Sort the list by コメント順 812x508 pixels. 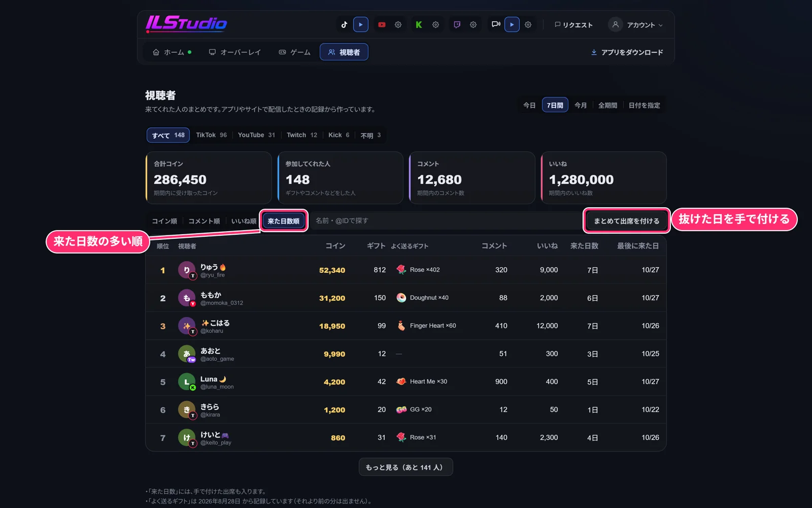click(204, 221)
